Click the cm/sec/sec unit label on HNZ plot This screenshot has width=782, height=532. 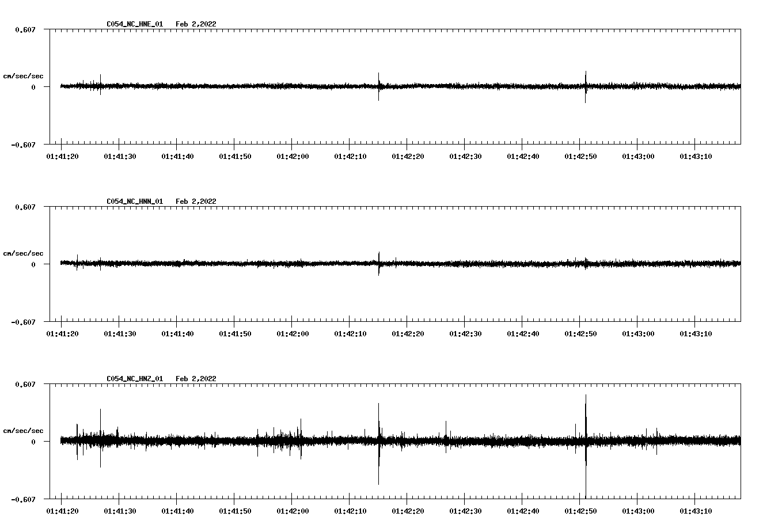(x=23, y=431)
